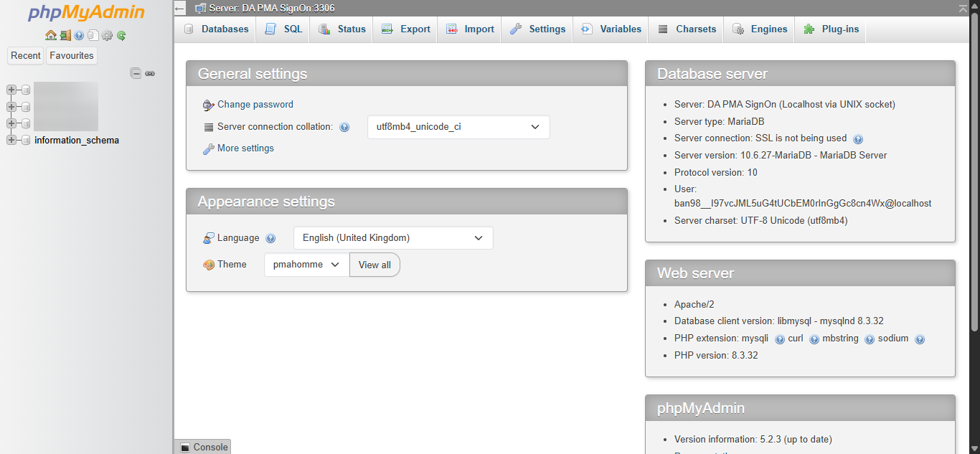The image size is (980, 454).
Task: Collapse the top menu with the corner chevron icon
Action: tap(963, 8)
